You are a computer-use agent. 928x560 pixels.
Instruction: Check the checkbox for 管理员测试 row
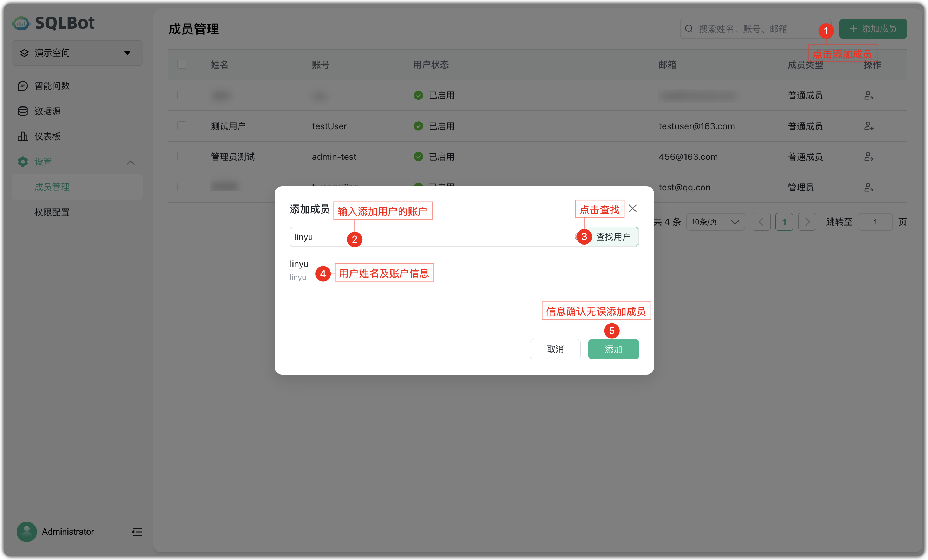181,156
